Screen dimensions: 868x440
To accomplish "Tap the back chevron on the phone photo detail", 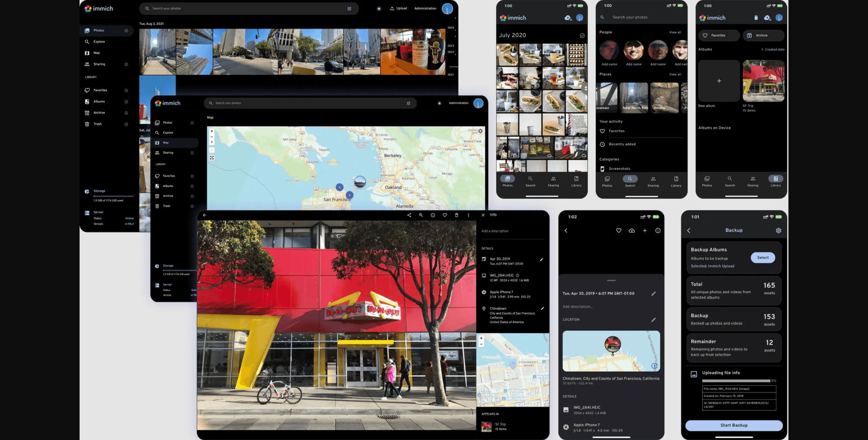I will tap(566, 231).
